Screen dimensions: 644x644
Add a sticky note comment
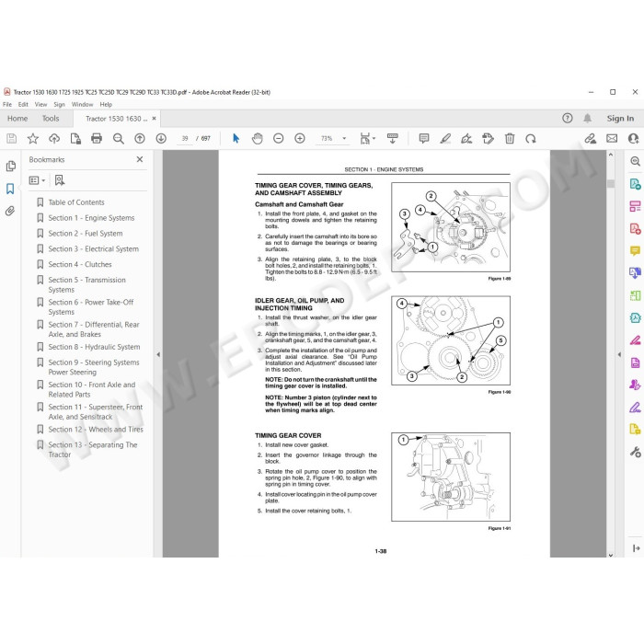pyautogui.click(x=424, y=139)
